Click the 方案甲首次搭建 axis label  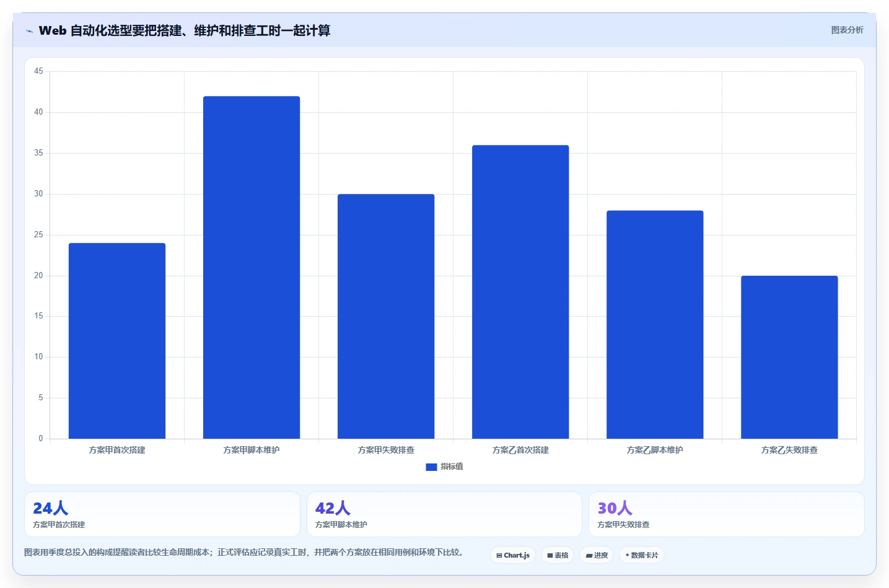tap(117, 450)
